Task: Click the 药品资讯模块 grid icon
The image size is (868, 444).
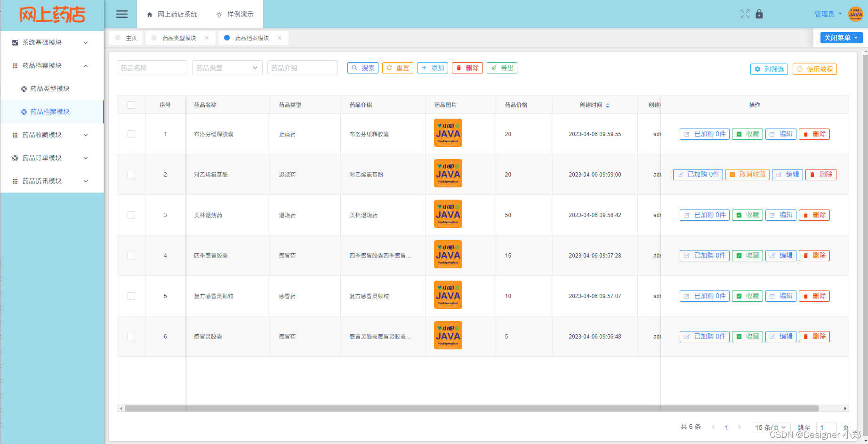Action: [15, 181]
